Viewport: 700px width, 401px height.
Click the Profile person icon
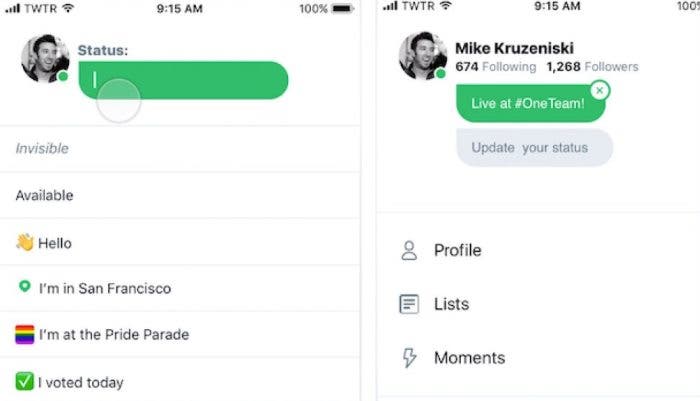tap(409, 251)
